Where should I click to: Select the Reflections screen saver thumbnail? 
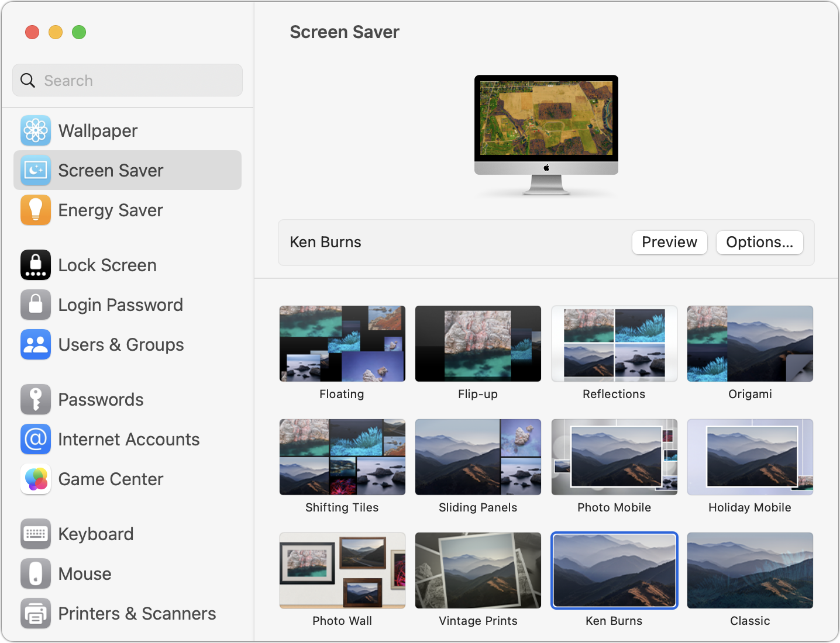(x=614, y=344)
